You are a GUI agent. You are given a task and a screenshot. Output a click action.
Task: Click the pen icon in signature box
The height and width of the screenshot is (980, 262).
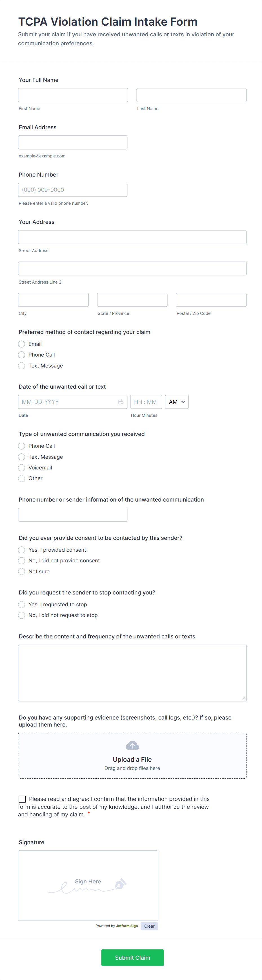coord(120,883)
